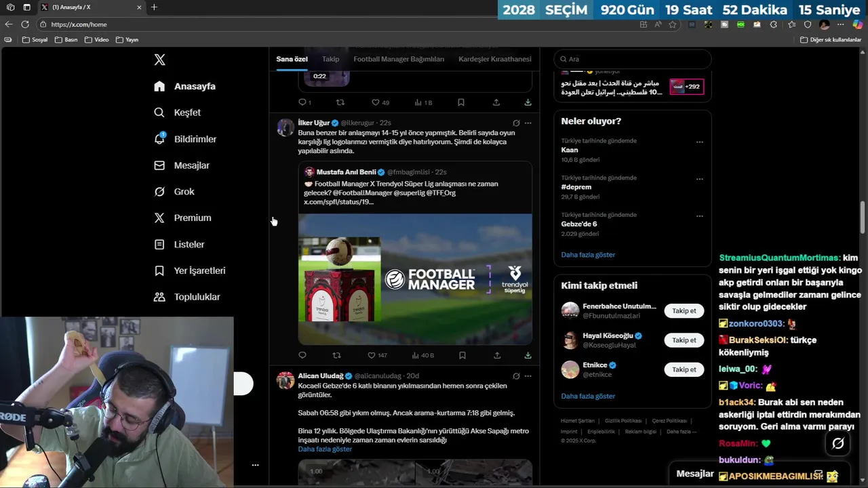Switch to Takip tab
The width and height of the screenshot is (868, 488).
[330, 59]
